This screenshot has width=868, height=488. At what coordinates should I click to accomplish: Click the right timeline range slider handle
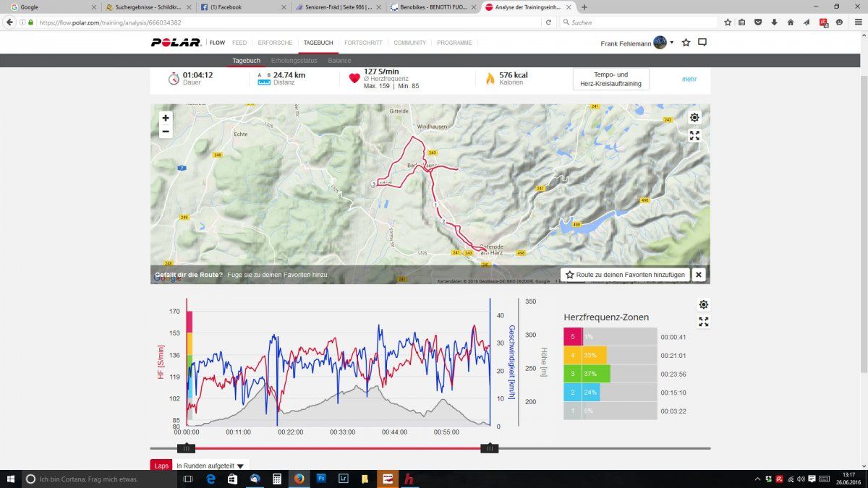[x=490, y=448]
